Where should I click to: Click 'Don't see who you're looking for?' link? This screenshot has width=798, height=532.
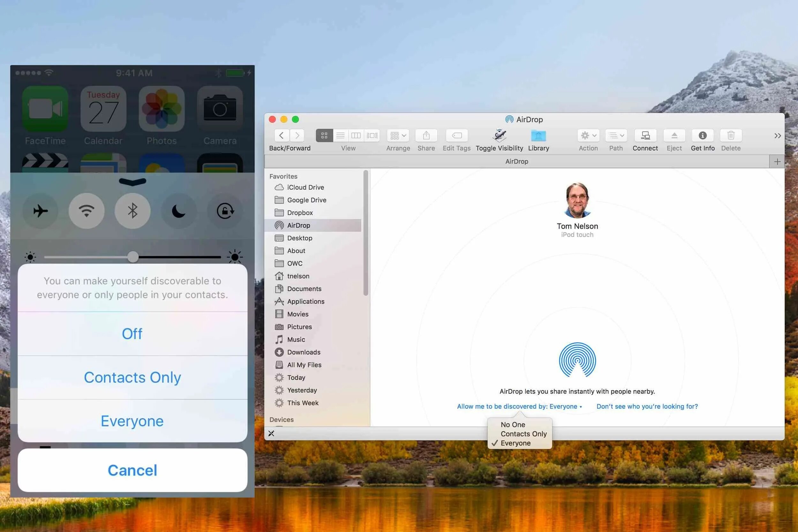[x=647, y=406]
